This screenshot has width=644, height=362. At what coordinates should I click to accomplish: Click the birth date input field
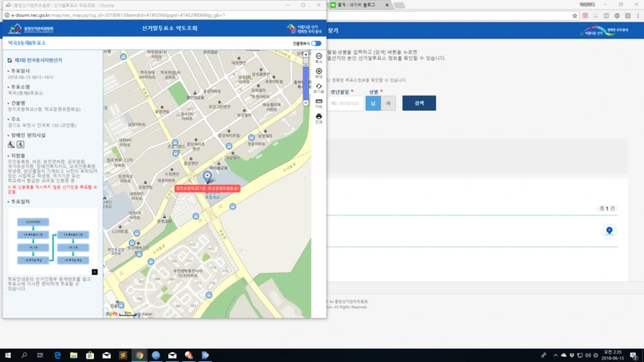[x=347, y=103]
